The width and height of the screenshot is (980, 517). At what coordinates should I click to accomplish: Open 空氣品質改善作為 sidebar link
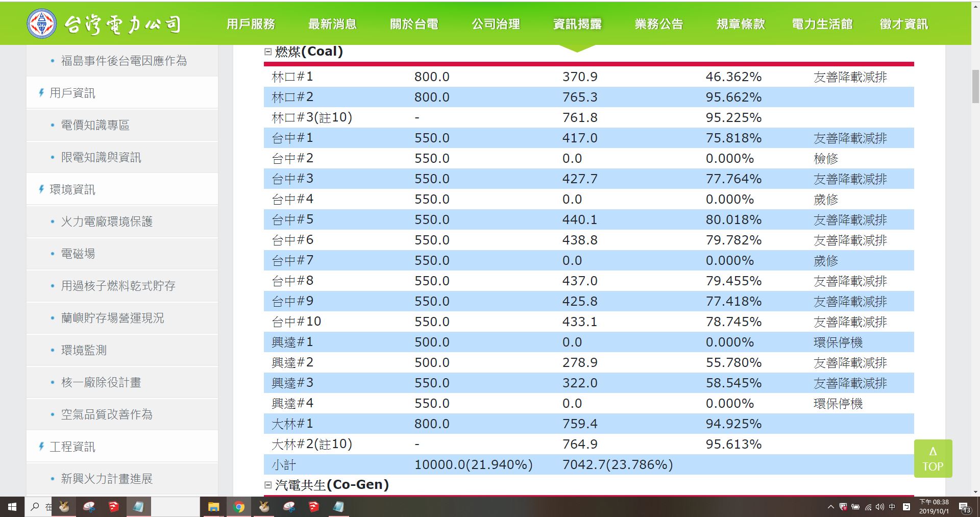tap(107, 414)
